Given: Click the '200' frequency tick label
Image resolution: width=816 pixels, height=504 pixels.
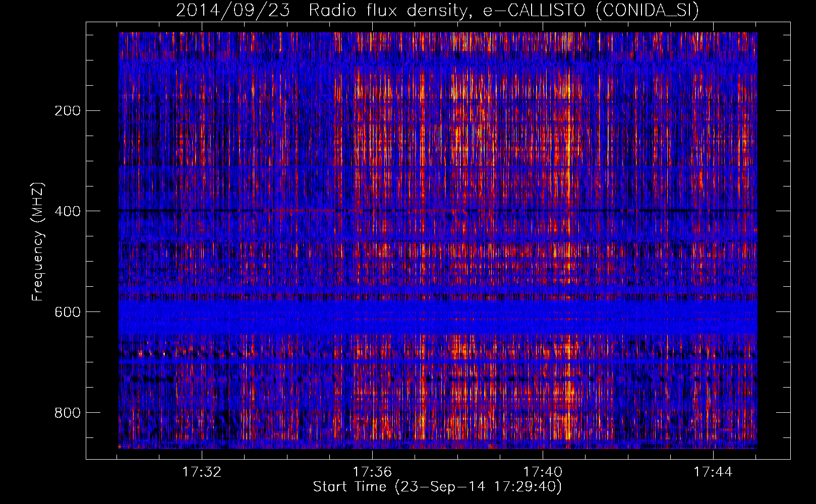Looking at the screenshot, I should 68,110.
